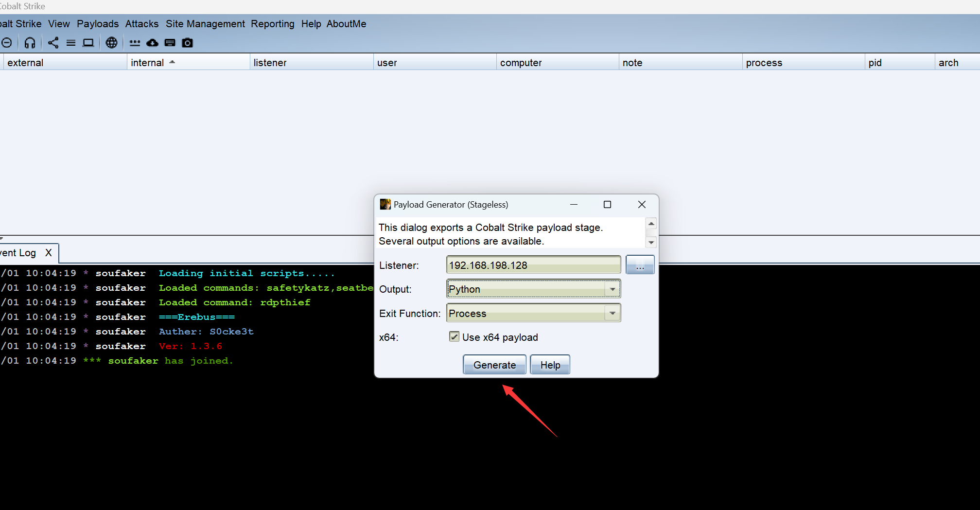This screenshot has width=980, height=510.
Task: Sort by the pid column header
Action: (900, 62)
